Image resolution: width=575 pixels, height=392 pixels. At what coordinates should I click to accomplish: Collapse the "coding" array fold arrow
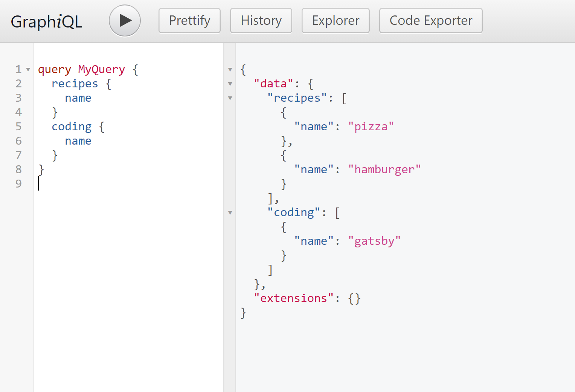(x=230, y=213)
